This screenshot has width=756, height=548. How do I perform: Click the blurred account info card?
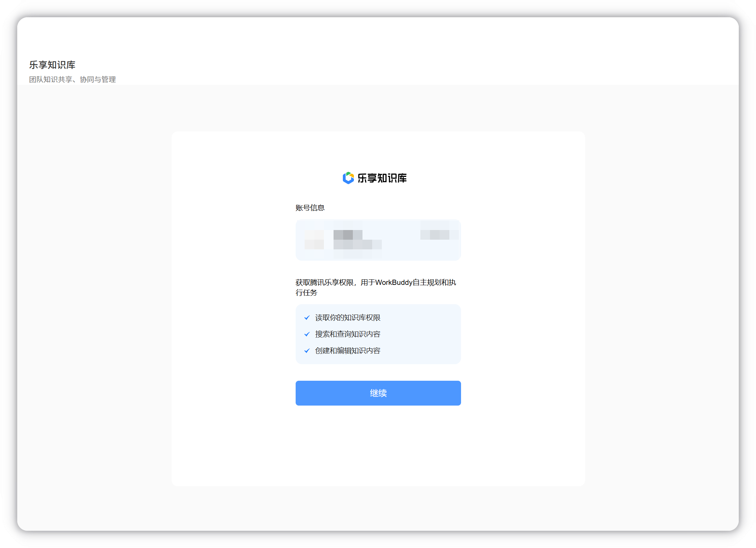(x=378, y=240)
